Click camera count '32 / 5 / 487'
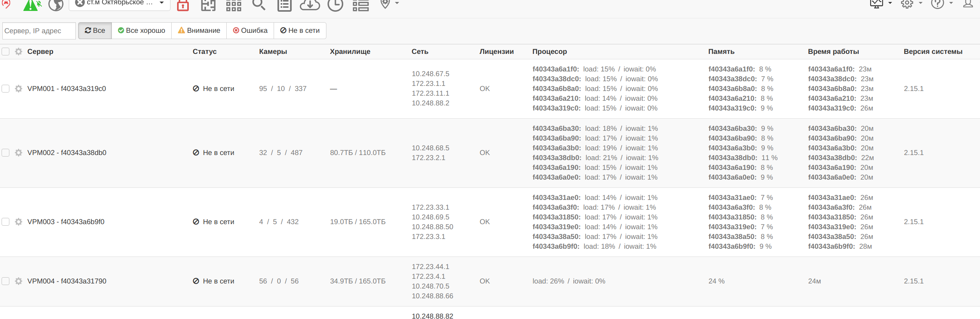 [x=281, y=153]
